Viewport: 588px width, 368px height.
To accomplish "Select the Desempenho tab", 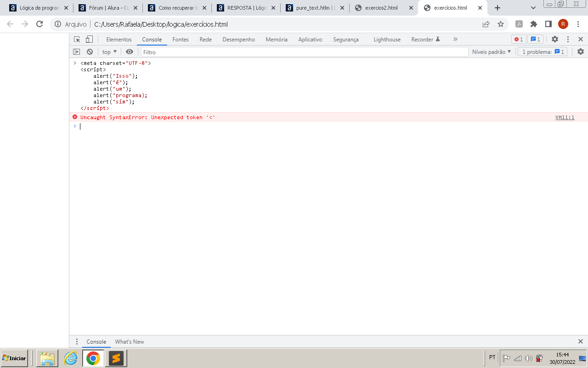I will pyautogui.click(x=239, y=40).
